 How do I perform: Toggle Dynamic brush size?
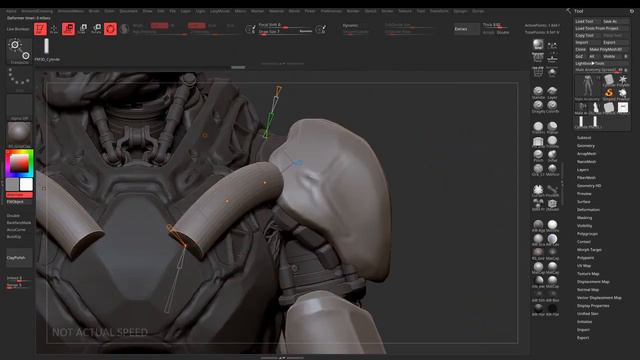[350, 25]
